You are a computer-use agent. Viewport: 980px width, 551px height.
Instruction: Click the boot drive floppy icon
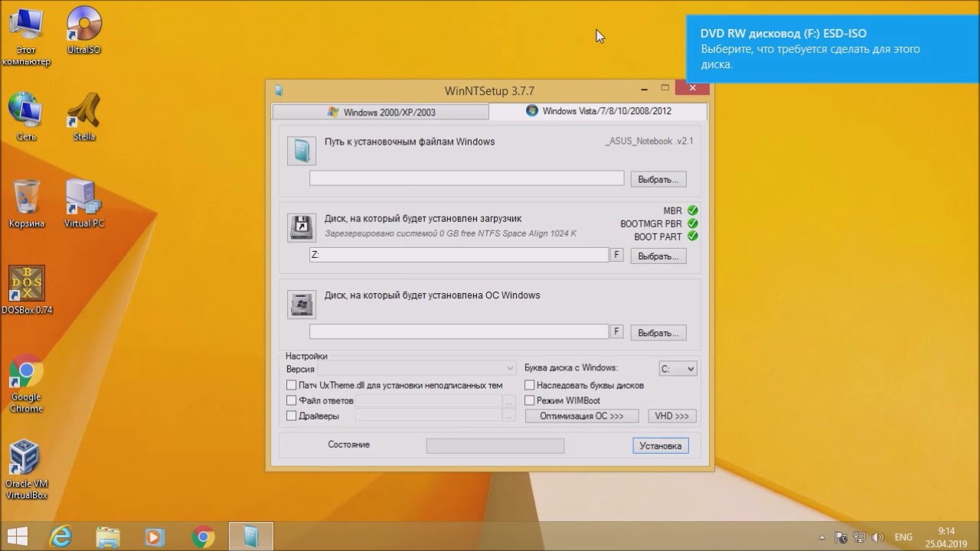(302, 227)
